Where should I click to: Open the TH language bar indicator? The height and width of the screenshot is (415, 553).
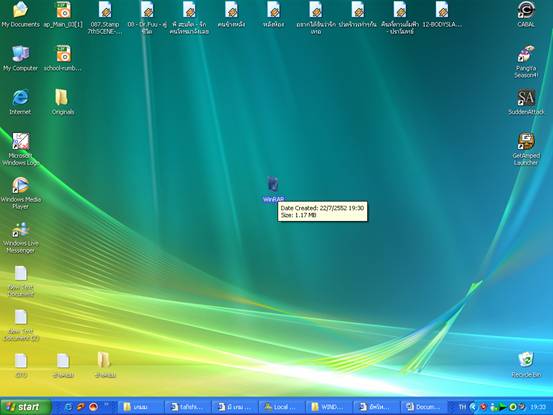[462, 407]
